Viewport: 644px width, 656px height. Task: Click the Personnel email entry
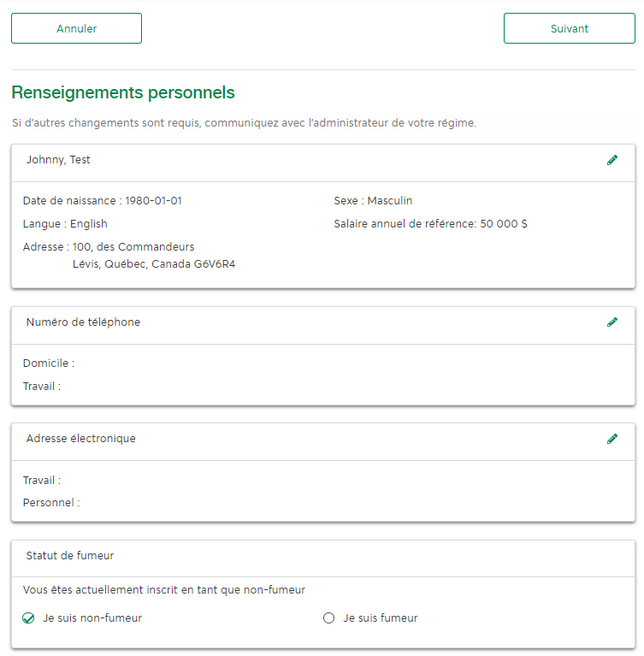pyautogui.click(x=51, y=502)
